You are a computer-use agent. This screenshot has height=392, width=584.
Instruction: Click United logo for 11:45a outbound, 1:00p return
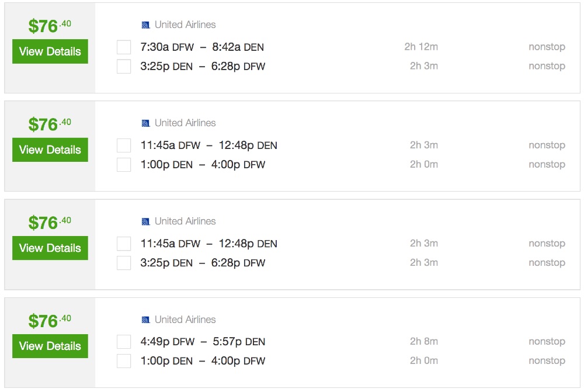[x=146, y=123]
